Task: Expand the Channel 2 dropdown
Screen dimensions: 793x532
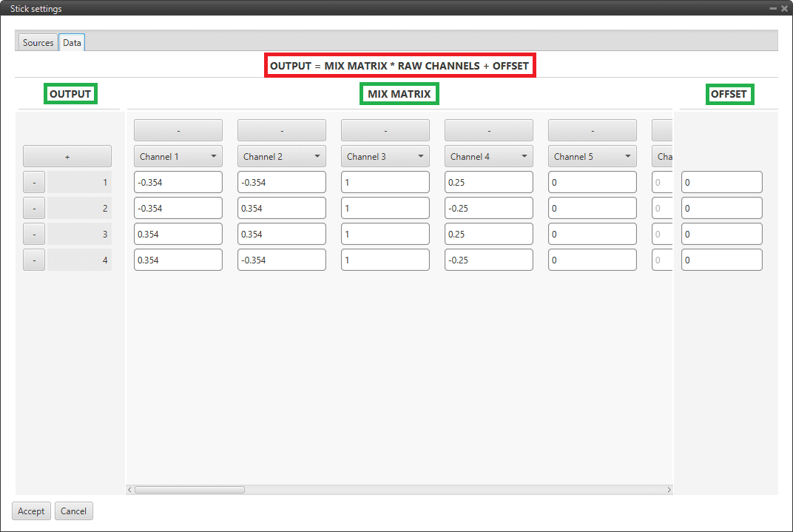Action: [281, 156]
